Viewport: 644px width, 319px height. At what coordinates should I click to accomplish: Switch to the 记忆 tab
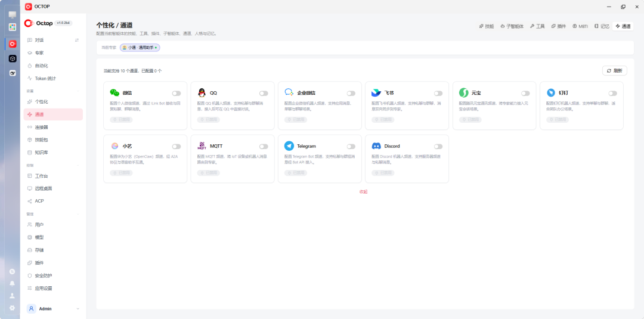(x=602, y=26)
